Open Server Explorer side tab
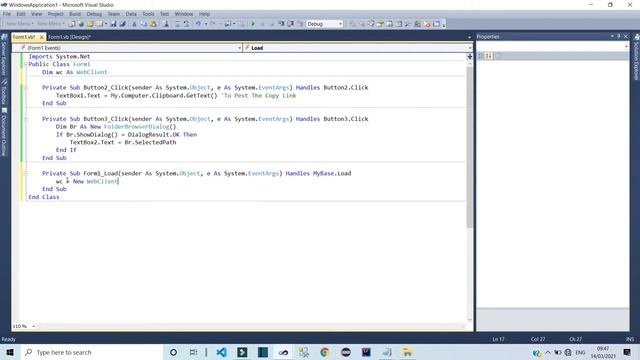Viewport: 640px width, 360px height. (4, 55)
